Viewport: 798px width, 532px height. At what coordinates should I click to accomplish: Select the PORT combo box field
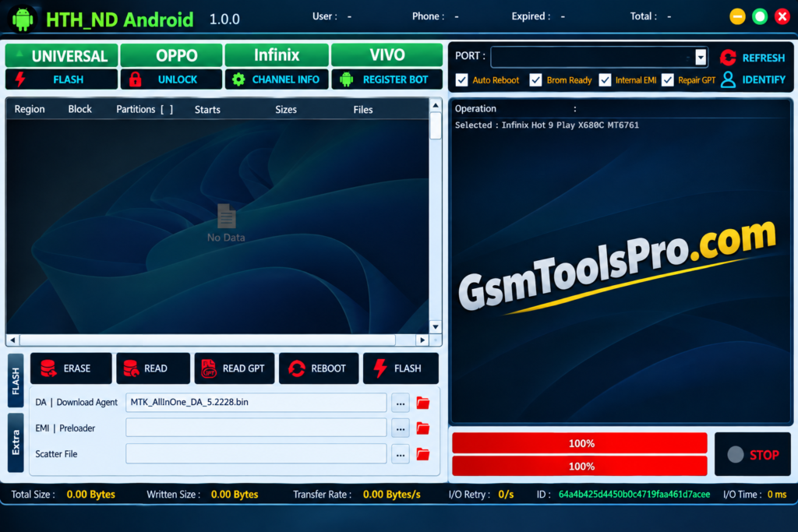point(599,58)
